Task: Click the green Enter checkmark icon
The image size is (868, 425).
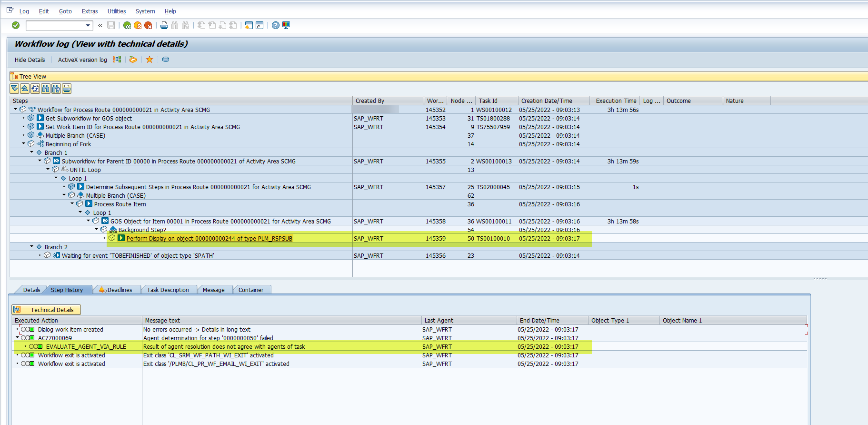Action: click(x=16, y=25)
